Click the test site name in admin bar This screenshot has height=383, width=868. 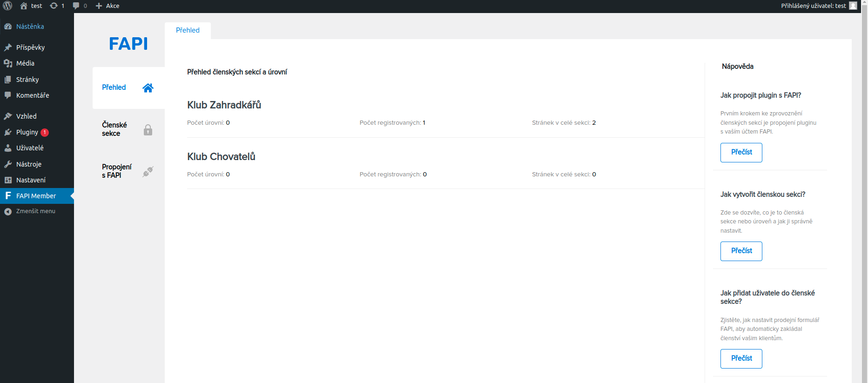(37, 6)
